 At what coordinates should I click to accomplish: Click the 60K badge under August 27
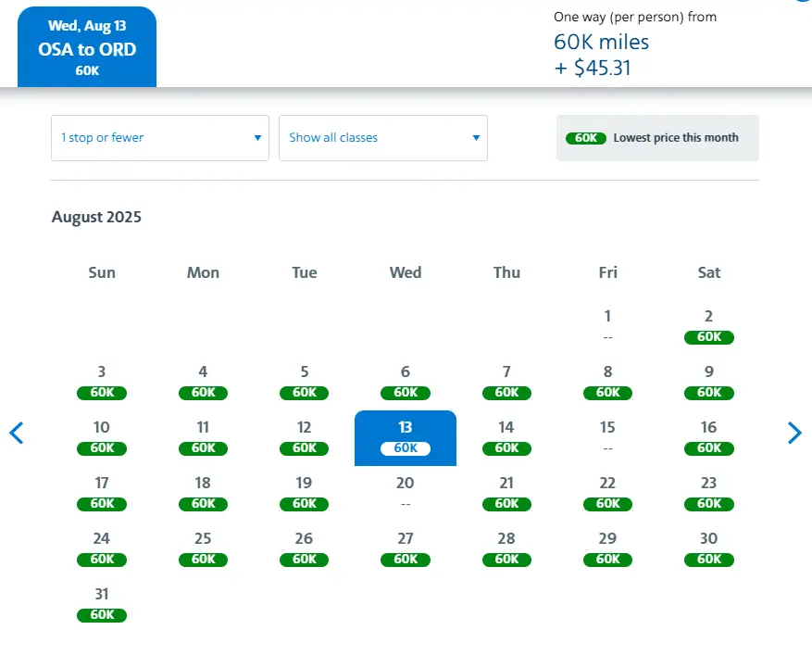coord(406,560)
